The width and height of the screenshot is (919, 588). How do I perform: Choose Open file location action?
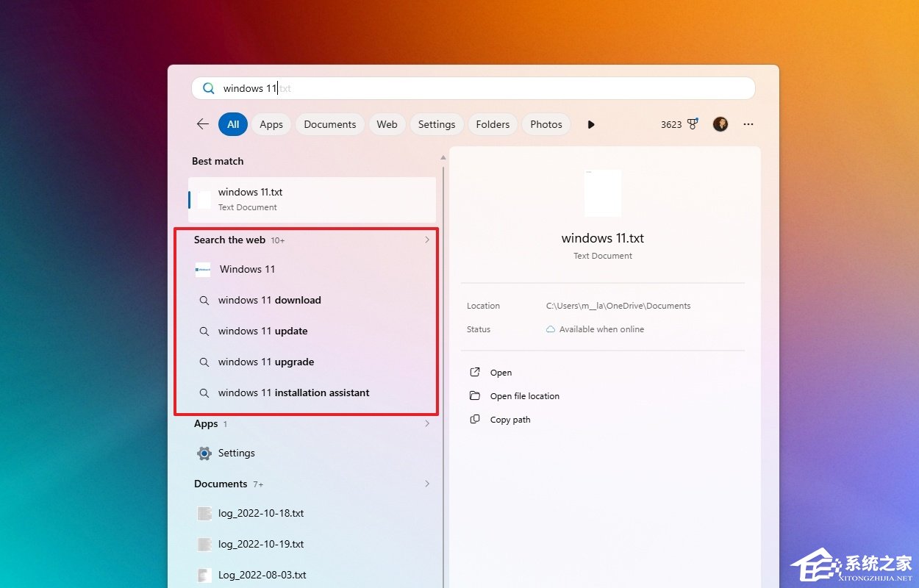pos(525,396)
